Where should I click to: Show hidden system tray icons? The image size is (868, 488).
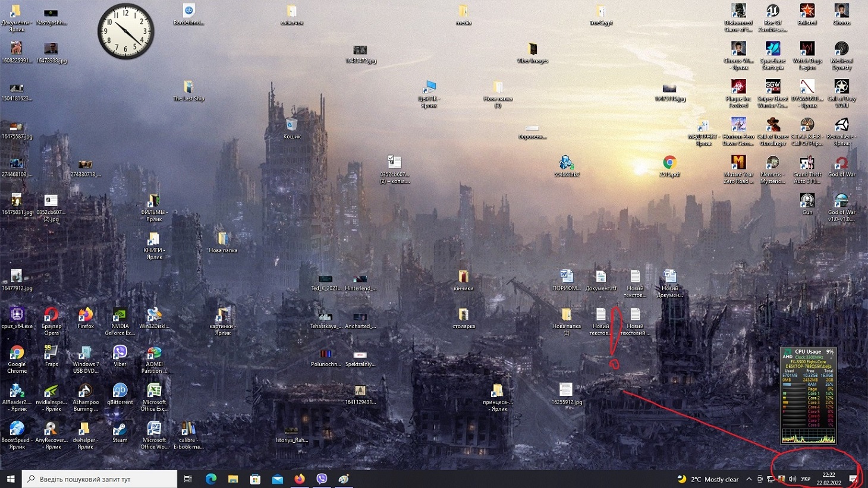pos(749,479)
